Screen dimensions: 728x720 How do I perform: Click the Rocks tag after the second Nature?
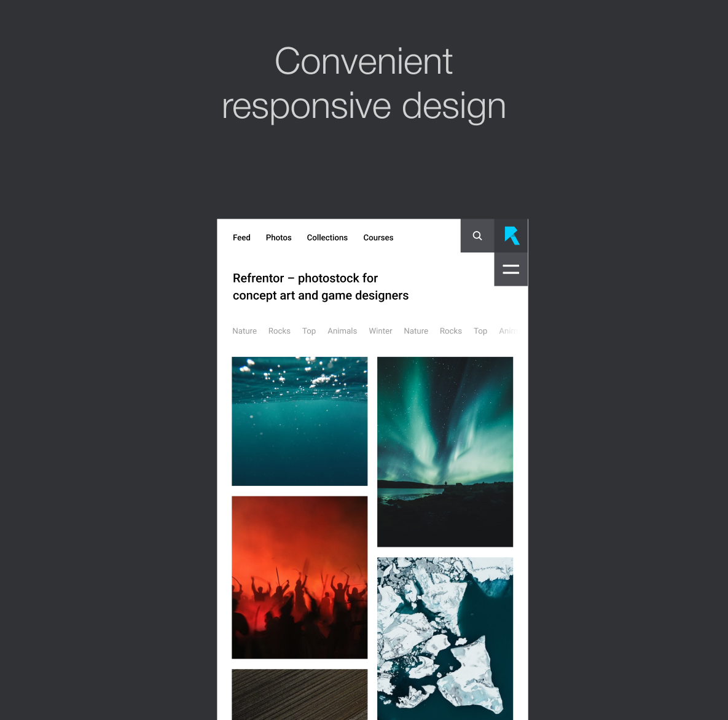point(450,331)
